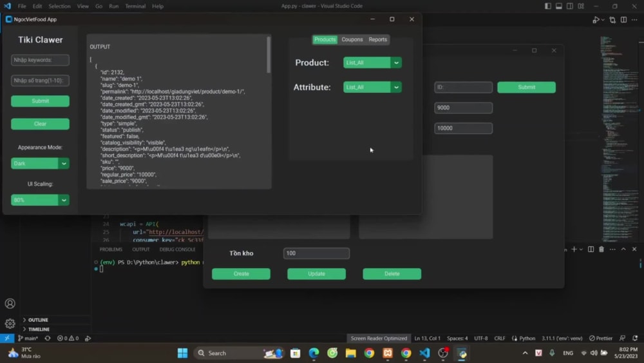Click the ID input field
644x363 pixels.
point(463,87)
